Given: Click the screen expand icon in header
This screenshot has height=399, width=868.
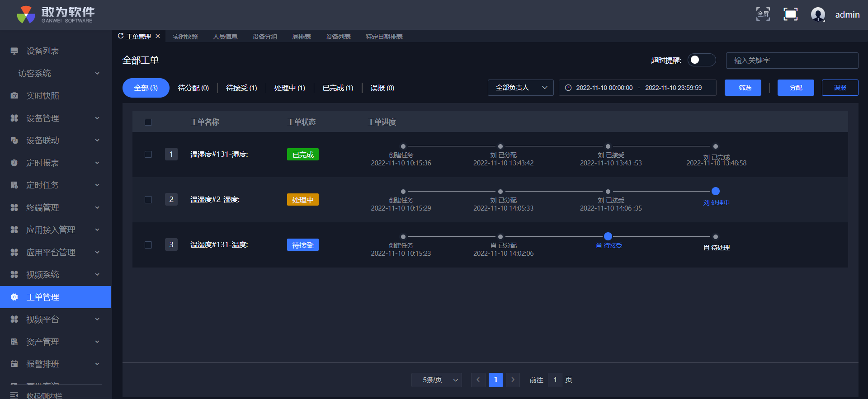Looking at the screenshot, I should [790, 14].
